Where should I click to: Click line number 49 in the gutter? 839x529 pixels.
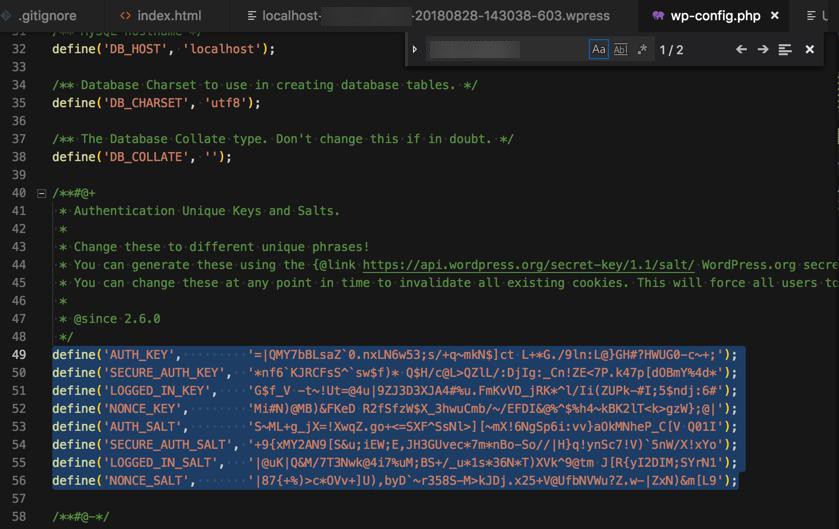19,355
